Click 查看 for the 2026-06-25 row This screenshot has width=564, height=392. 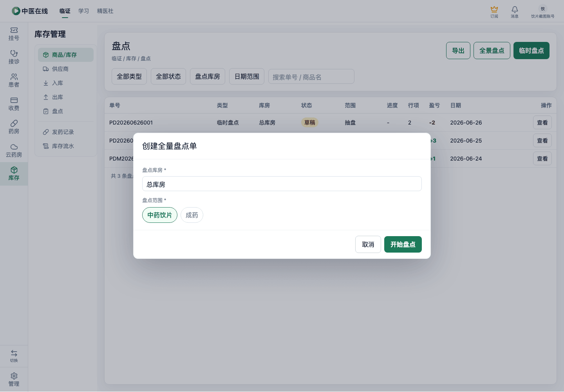(542, 141)
